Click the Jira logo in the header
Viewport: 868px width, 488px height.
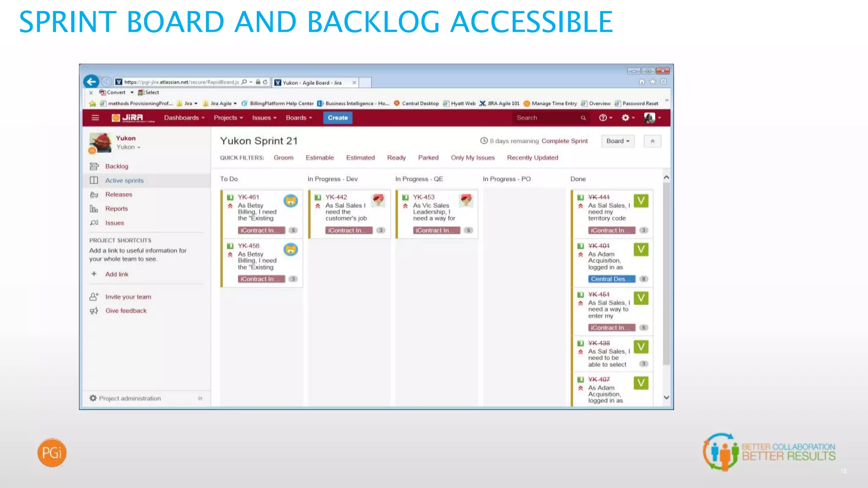point(133,118)
